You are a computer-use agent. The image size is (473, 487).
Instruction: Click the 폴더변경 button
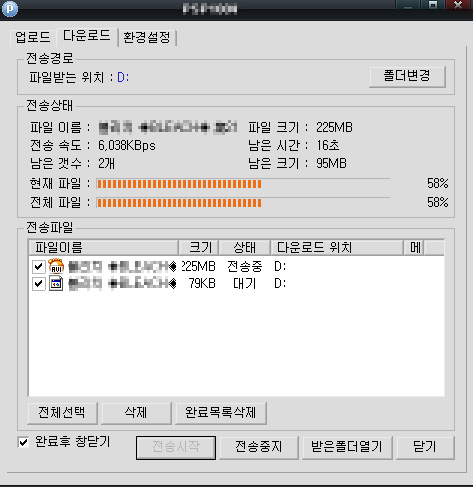pos(407,76)
